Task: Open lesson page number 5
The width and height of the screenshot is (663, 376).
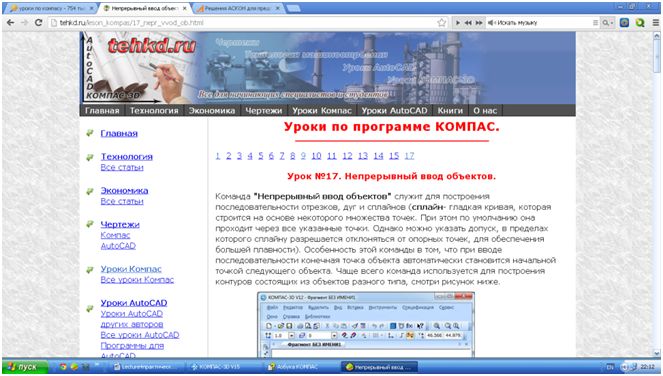Action: [x=260, y=156]
